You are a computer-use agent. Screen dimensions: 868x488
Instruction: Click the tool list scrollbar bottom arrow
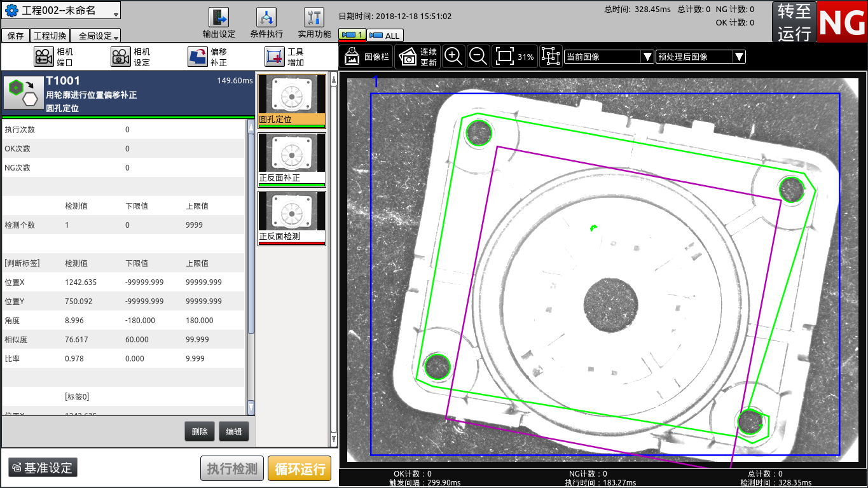click(334, 439)
